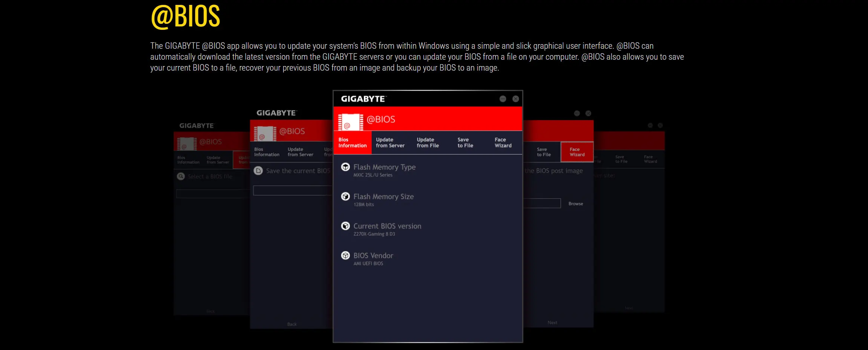868x350 pixels.
Task: Select Face Wizard tab in rightmost window
Action: click(x=650, y=159)
